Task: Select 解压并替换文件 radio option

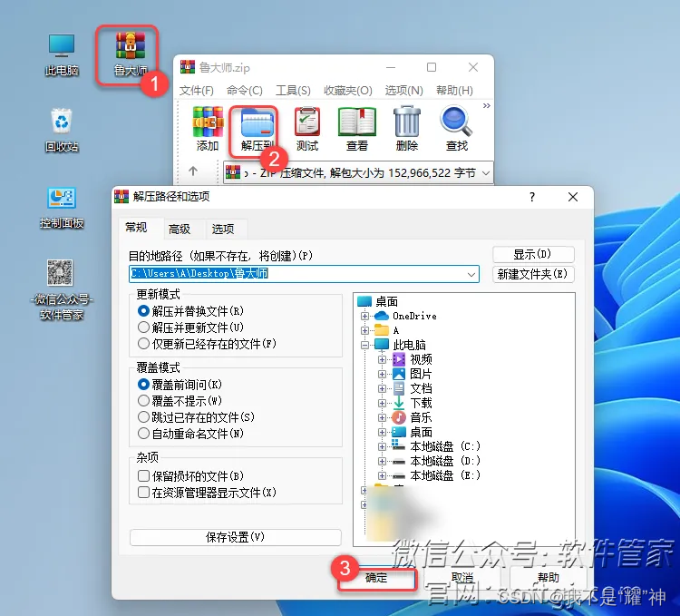Action: [x=143, y=311]
